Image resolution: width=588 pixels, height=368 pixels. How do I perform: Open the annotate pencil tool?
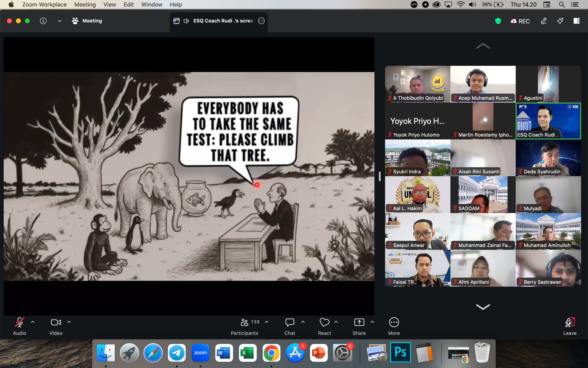point(544,21)
